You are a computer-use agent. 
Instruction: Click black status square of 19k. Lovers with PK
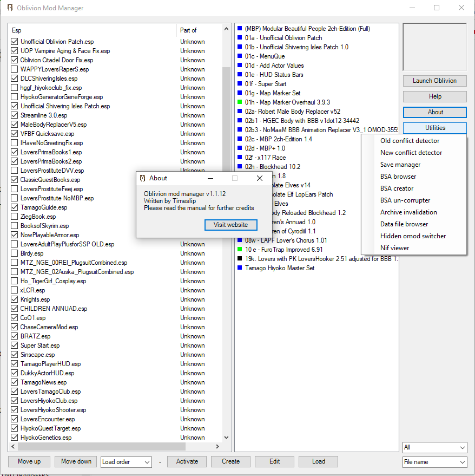coord(240,259)
